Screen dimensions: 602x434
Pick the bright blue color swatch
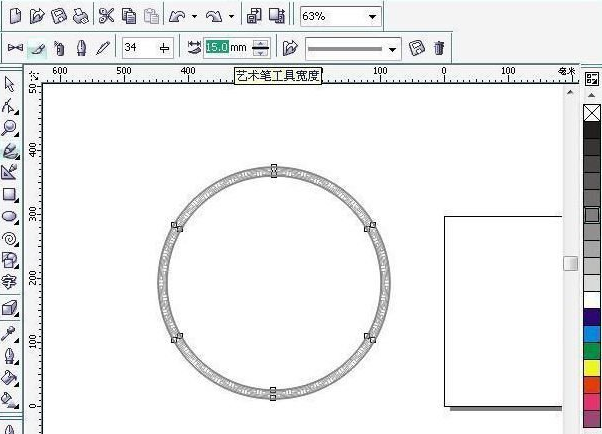point(592,334)
